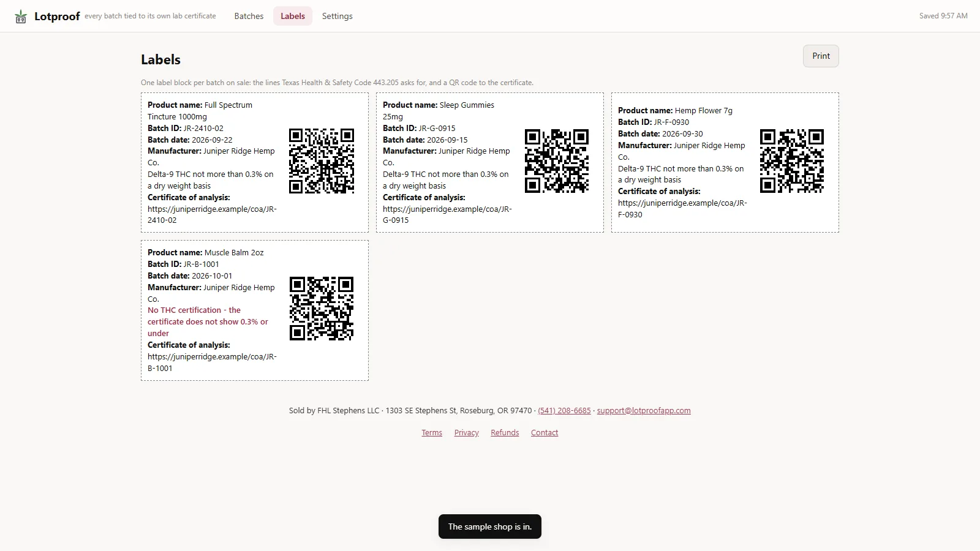Call the (541) 208-6685 phone link
The height and width of the screenshot is (551, 980).
click(564, 411)
